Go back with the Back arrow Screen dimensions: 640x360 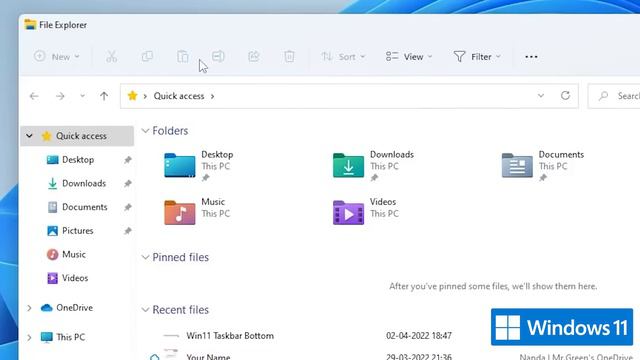[34, 96]
